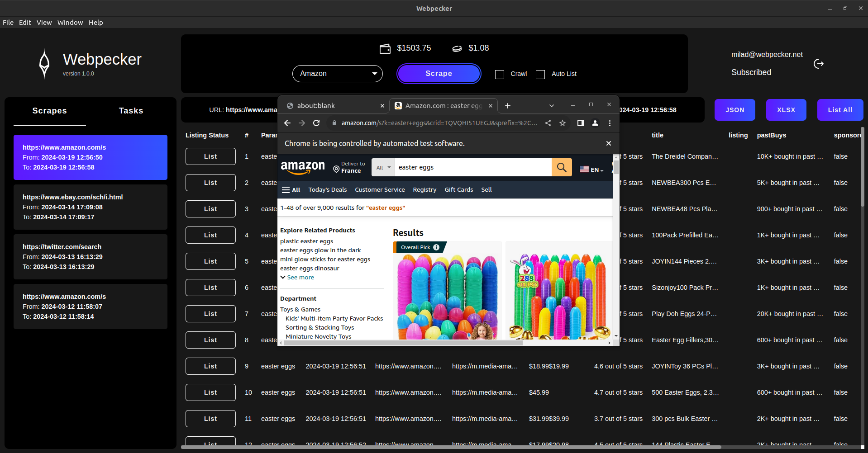Click the Chrome address bar URL
Screen dimensions: 868x453
coord(439,123)
